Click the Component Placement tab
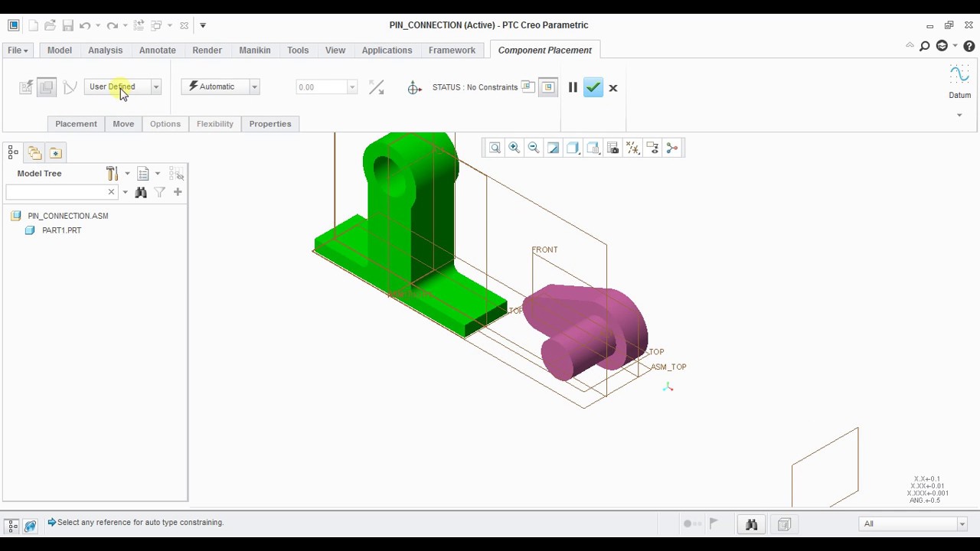The image size is (980, 551). pyautogui.click(x=544, y=50)
